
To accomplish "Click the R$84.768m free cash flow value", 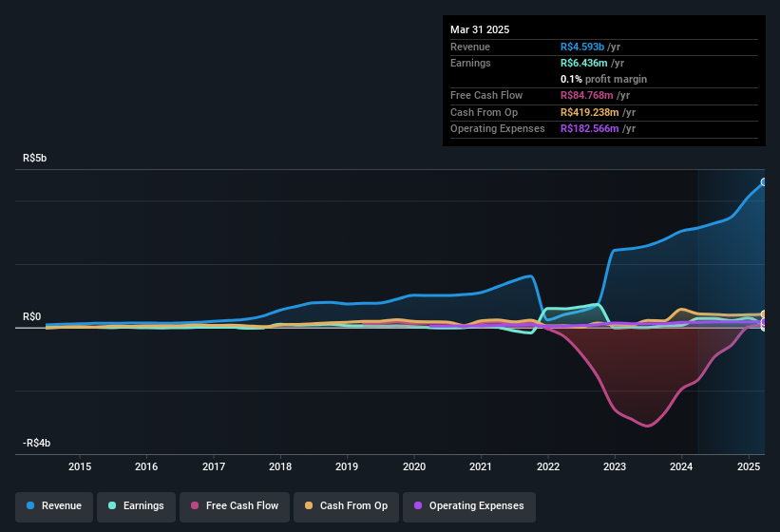I will tap(586, 95).
